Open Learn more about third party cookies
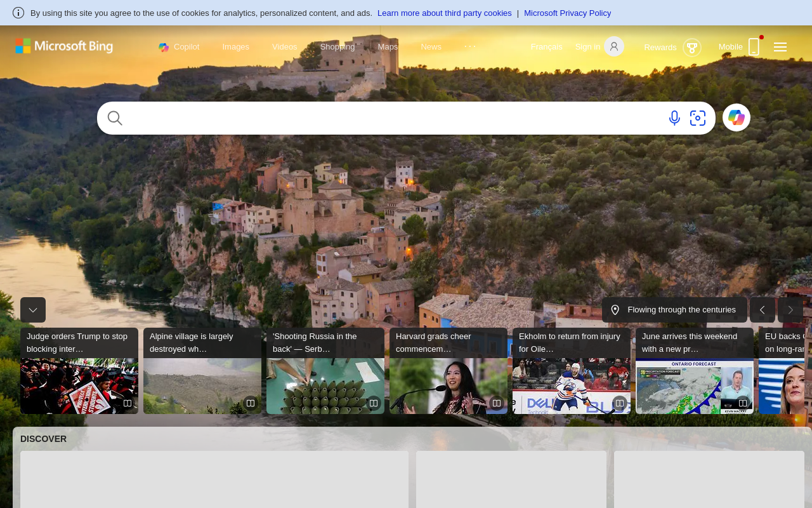812x508 pixels. tap(444, 12)
